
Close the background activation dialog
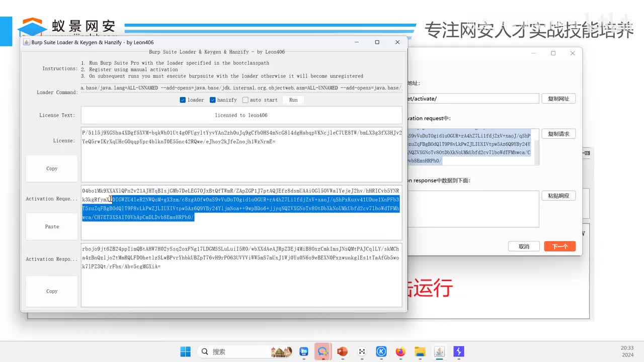coord(572,53)
